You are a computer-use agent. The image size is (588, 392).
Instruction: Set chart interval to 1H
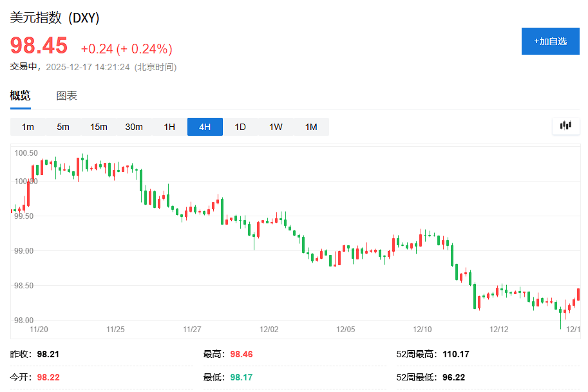[169, 127]
